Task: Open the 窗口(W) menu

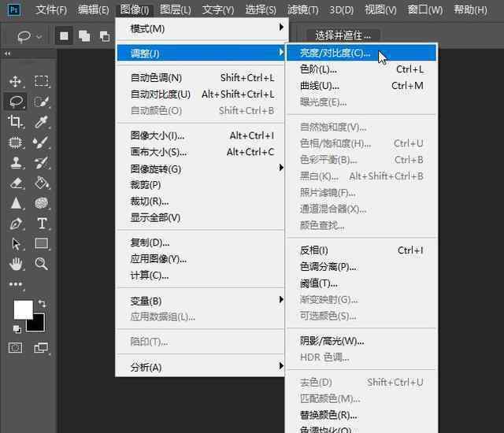Action: coord(425,10)
